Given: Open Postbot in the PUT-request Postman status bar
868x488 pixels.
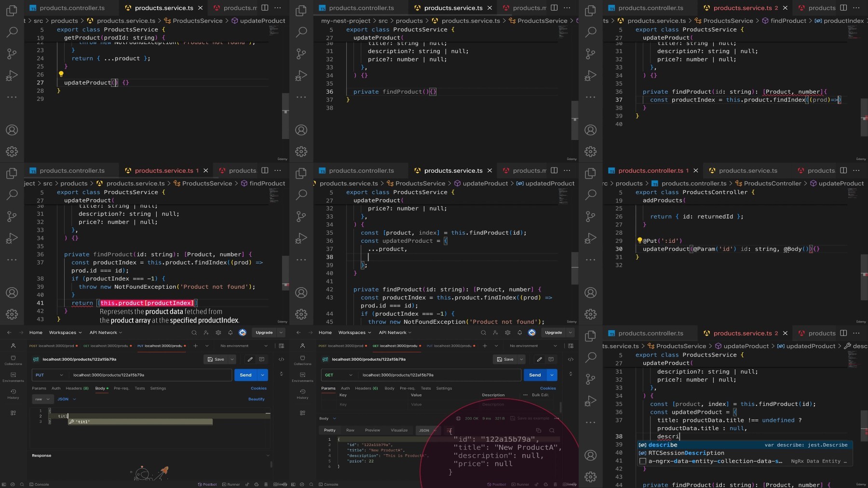Looking at the screenshot, I should click(207, 484).
